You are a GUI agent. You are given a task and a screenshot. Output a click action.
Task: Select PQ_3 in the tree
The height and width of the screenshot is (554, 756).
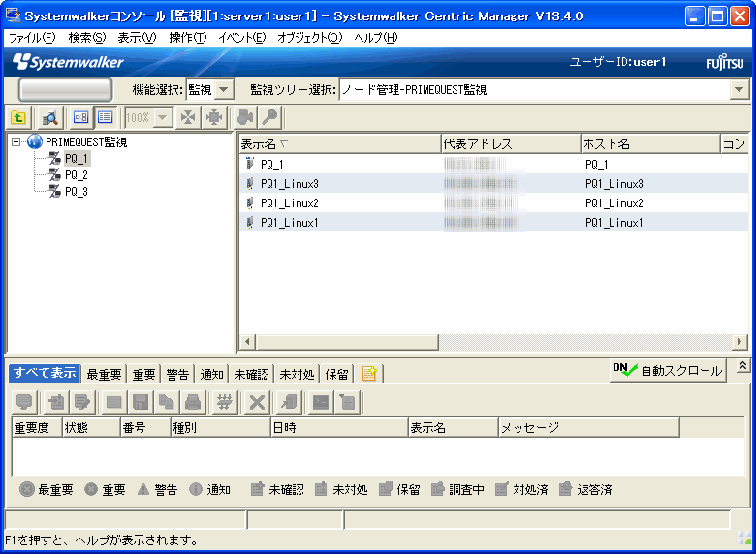point(77,191)
